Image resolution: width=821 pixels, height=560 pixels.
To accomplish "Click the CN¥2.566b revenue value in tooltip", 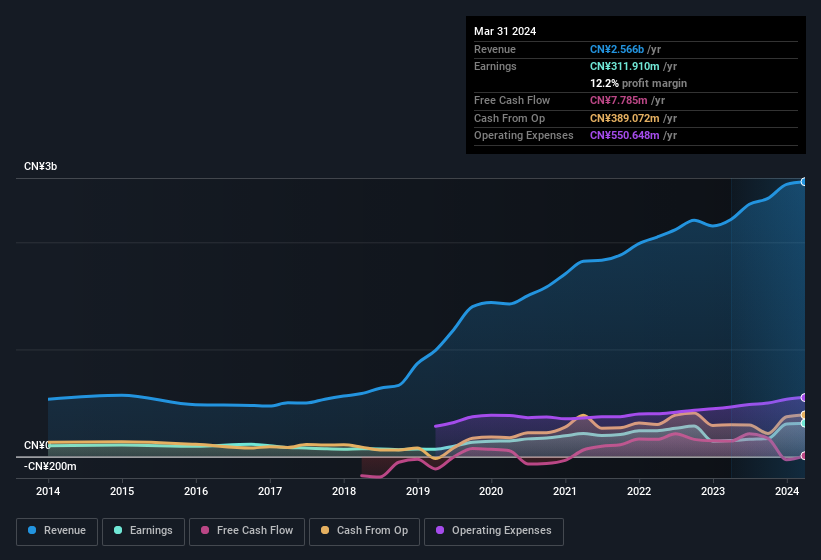I will click(617, 49).
